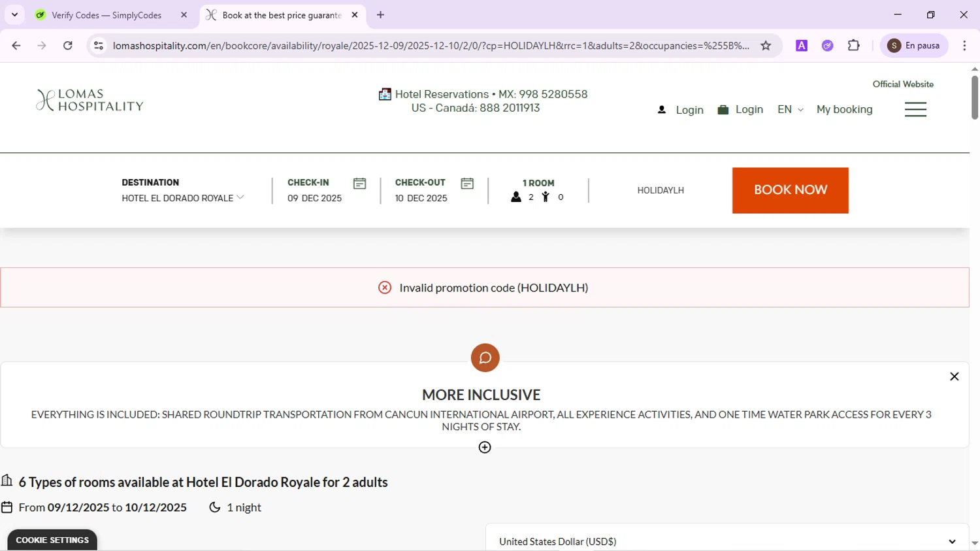The image size is (980, 551).
Task: Reload the current page
Action: (68, 46)
